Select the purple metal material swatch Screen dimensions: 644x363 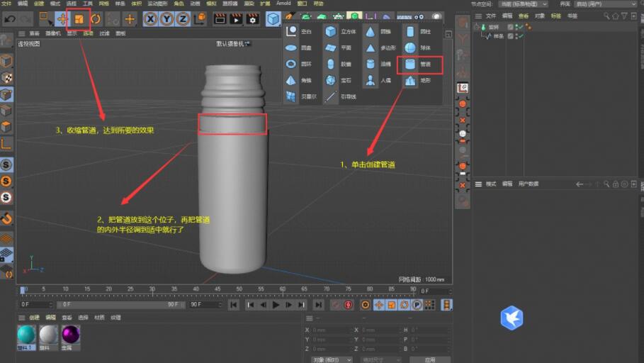pos(71,335)
